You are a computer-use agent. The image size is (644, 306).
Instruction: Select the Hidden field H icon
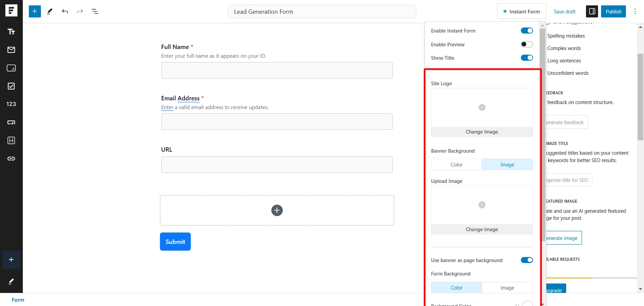coord(11,140)
